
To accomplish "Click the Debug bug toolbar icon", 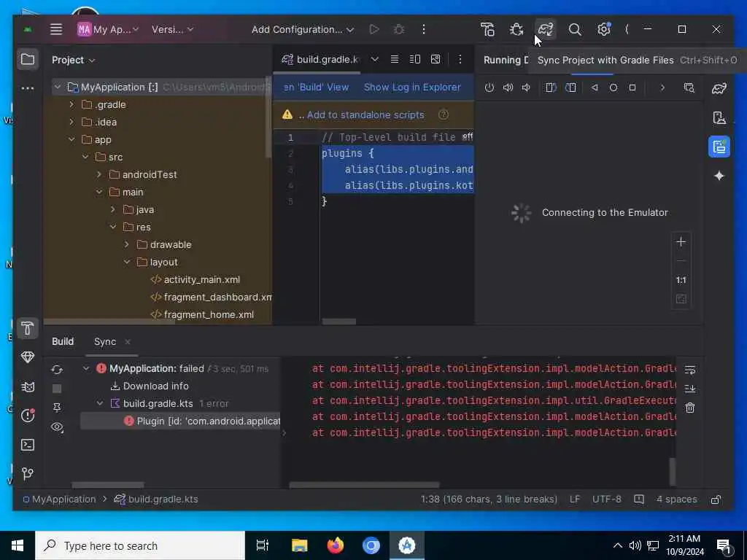I will click(x=516, y=29).
